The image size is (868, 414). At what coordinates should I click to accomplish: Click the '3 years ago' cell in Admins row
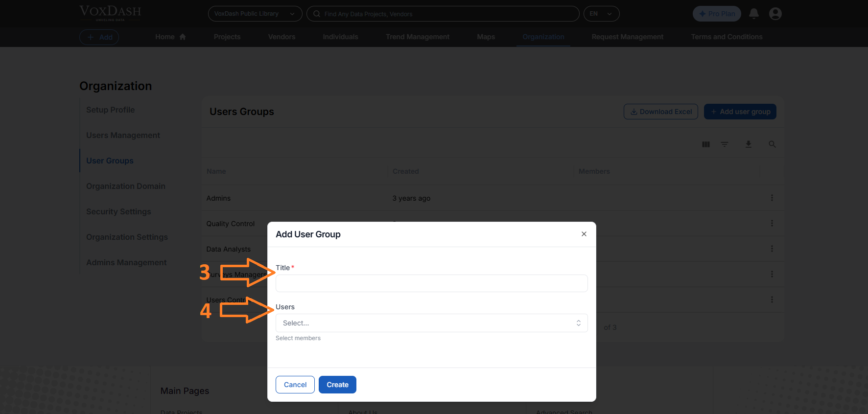pos(411,198)
